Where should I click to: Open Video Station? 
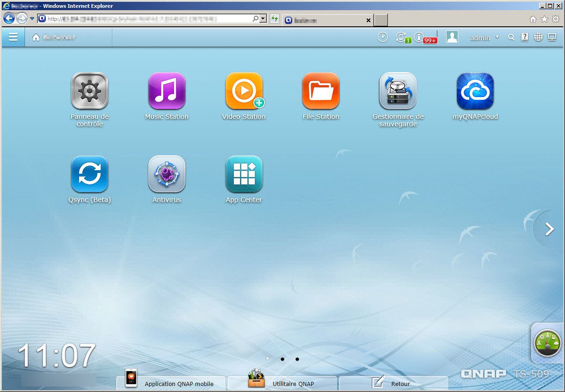(x=244, y=91)
